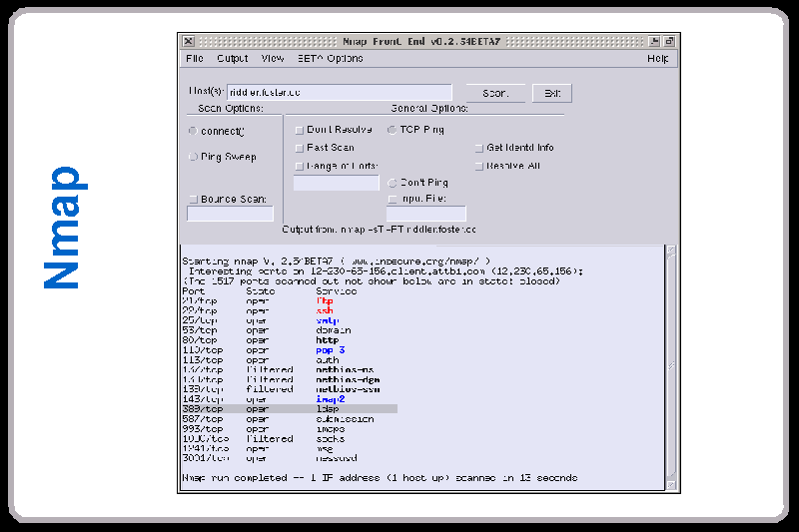Select the TCP Ping radio button
This screenshot has width=799, height=532.
tap(392, 130)
